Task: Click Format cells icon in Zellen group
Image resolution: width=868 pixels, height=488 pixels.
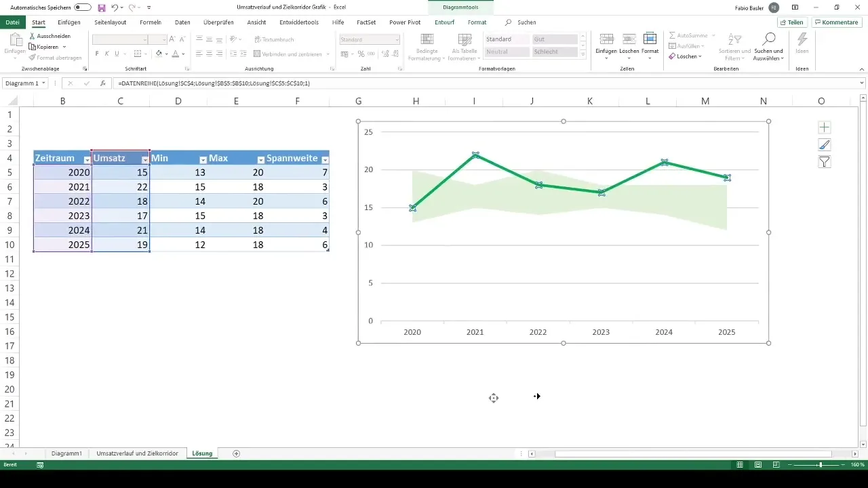Action: 650,39
